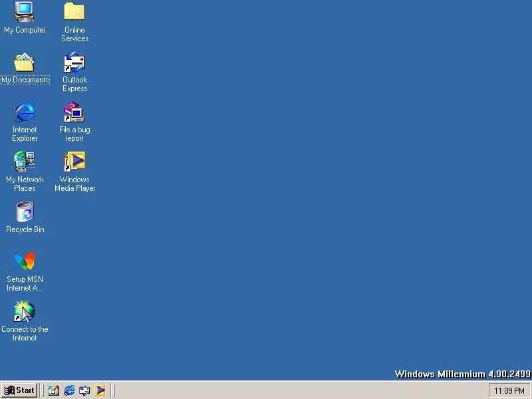
Task: Click the Online Services label text
Action: coord(74,35)
